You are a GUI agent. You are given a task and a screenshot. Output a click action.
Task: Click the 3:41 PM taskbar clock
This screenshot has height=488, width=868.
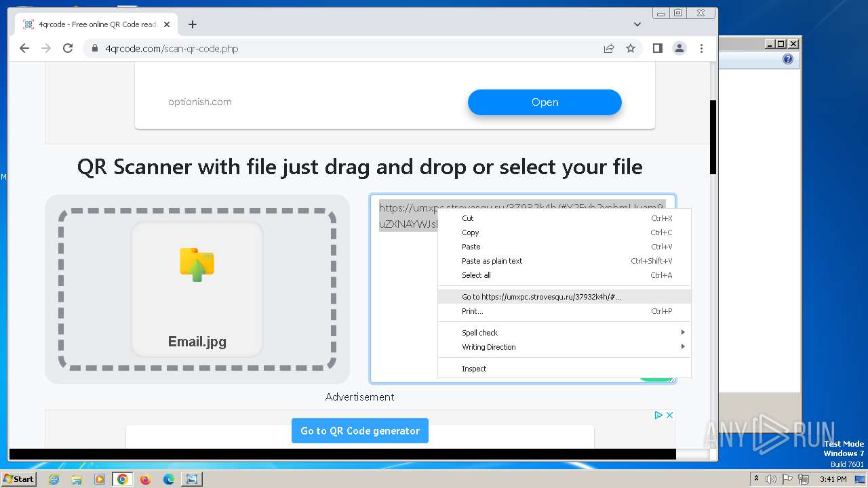833,479
